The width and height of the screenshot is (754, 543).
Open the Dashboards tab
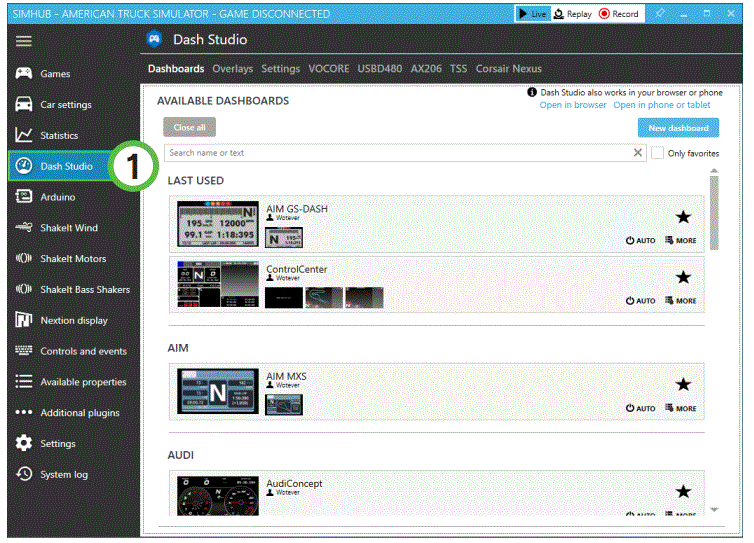[x=176, y=69]
